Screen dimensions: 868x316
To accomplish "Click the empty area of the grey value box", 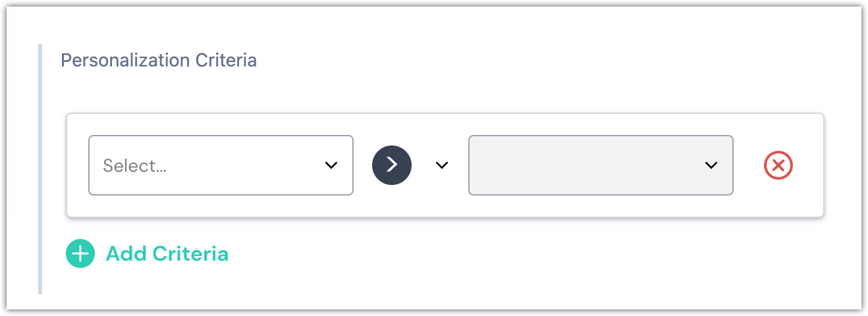I will point(580,165).
